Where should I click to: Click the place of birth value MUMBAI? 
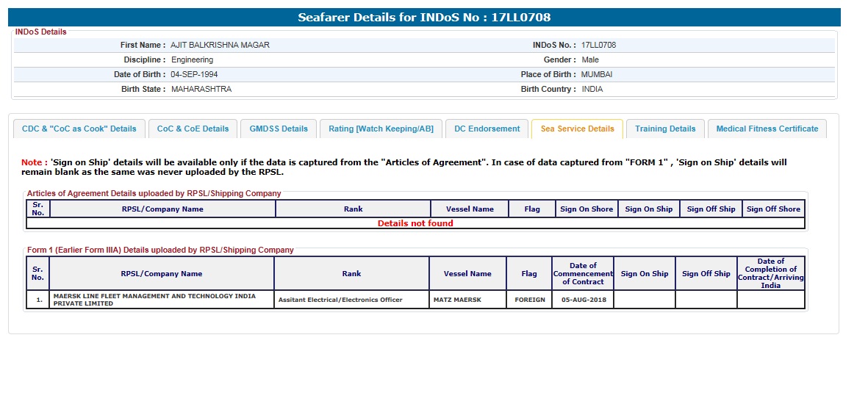596,74
